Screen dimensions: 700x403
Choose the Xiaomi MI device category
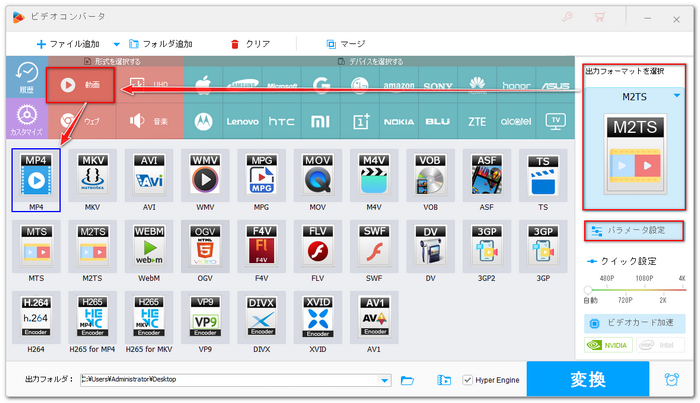(x=320, y=121)
